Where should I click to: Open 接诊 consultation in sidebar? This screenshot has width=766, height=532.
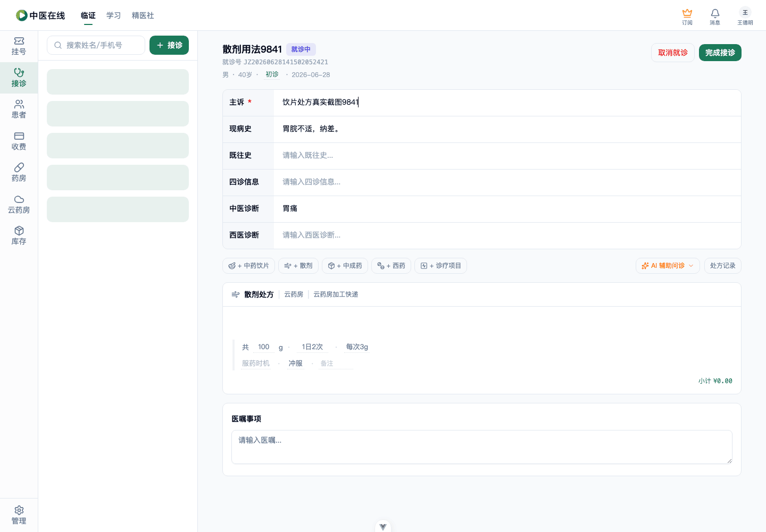tap(19, 78)
